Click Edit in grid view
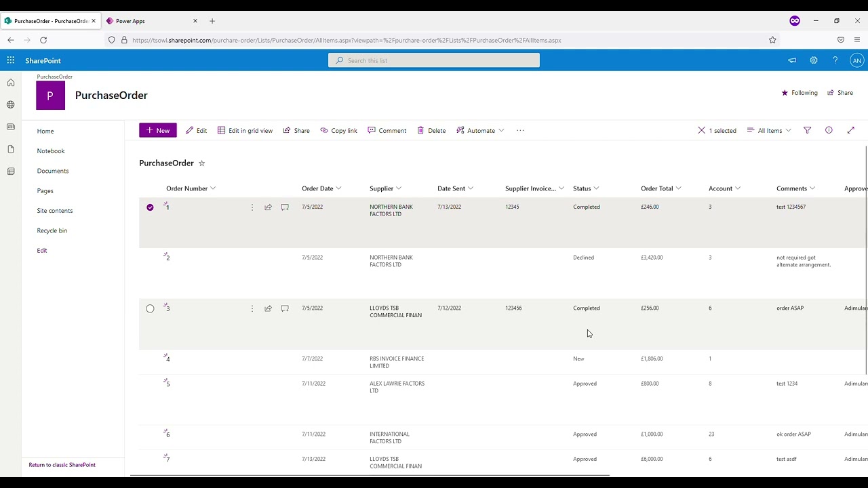 245,130
